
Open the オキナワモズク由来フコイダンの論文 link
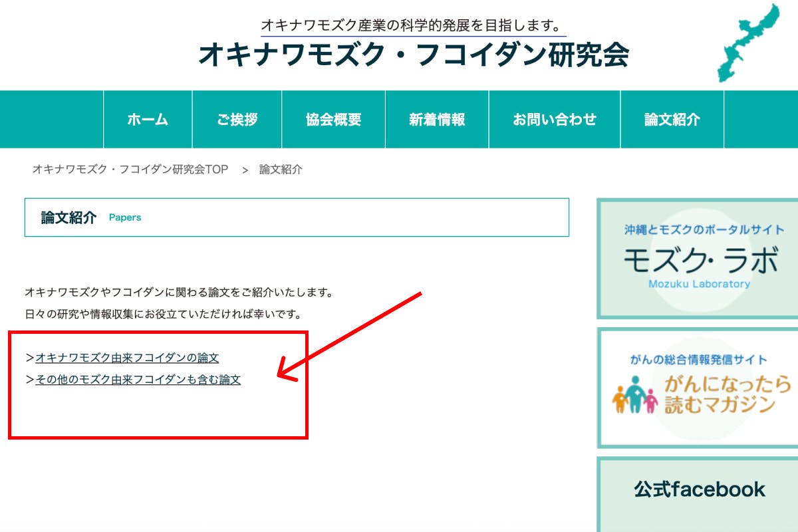(127, 358)
